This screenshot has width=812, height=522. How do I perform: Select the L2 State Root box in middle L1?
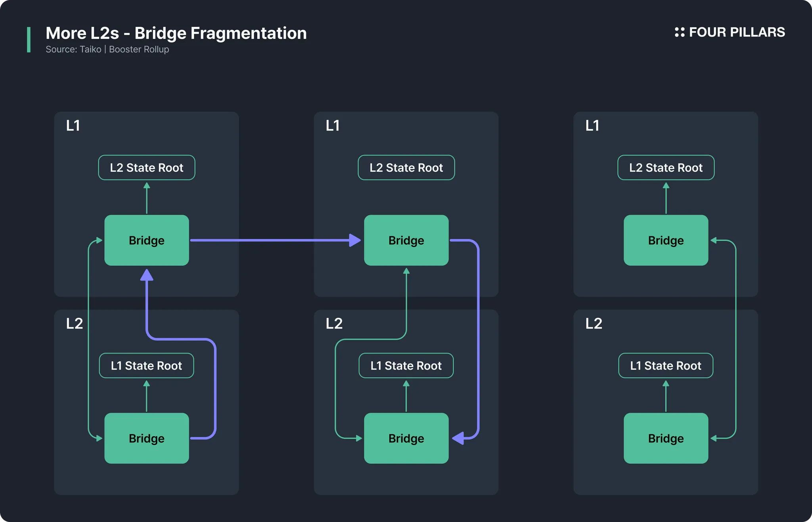[x=406, y=167]
